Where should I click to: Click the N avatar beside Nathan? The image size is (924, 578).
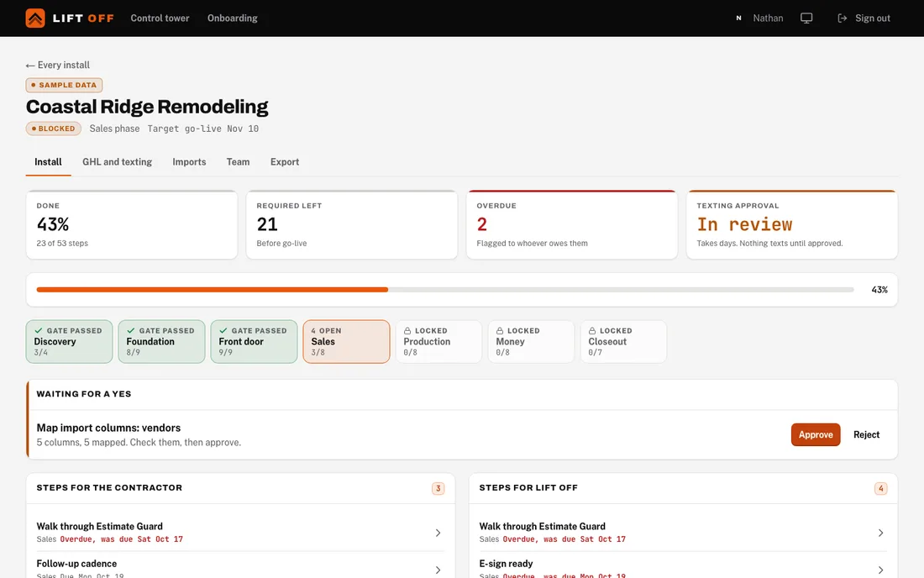tap(738, 18)
